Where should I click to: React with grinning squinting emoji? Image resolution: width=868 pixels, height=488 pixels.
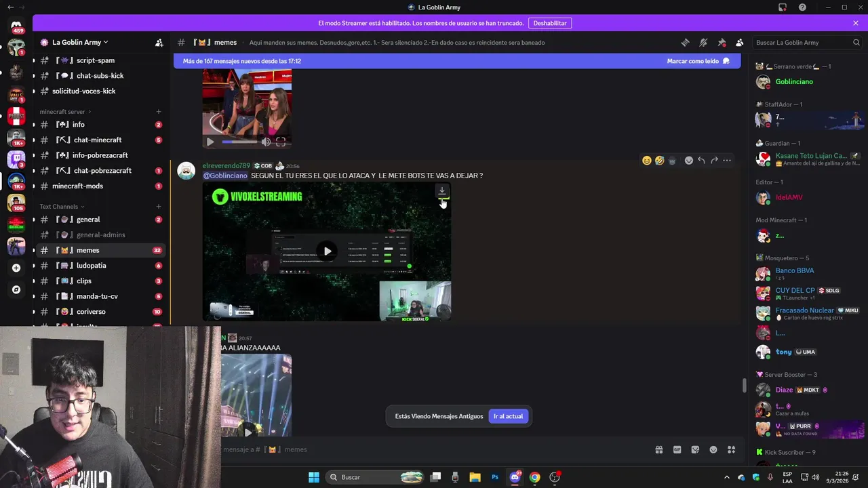point(647,161)
